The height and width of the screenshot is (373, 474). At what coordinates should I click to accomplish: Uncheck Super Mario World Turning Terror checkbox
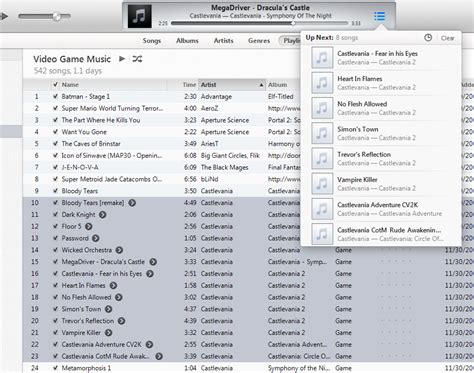pyautogui.click(x=55, y=108)
